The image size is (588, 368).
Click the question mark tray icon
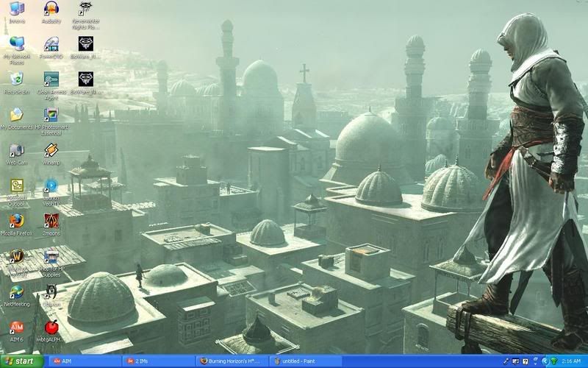point(526,361)
